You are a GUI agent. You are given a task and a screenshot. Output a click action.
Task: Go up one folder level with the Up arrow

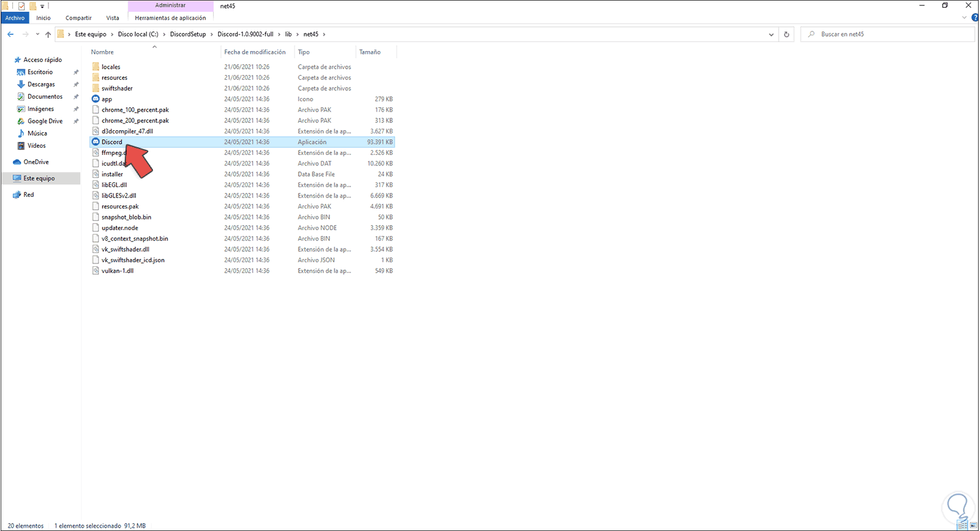point(48,34)
